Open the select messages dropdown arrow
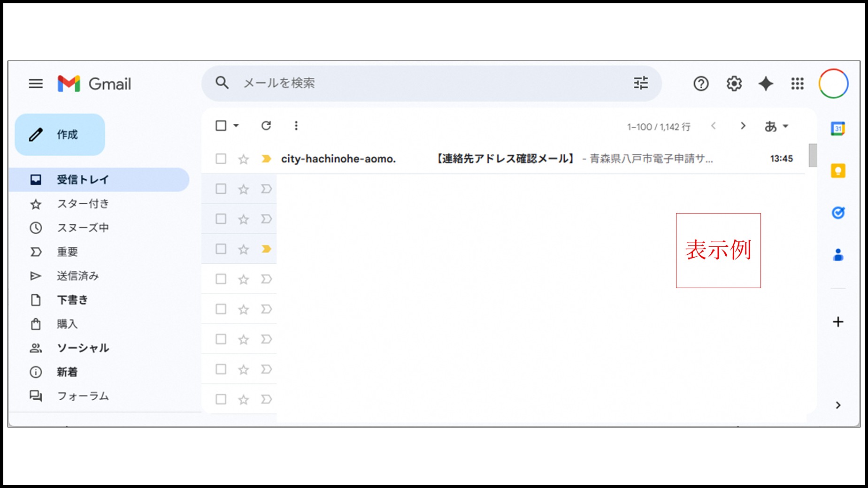Screen dimensions: 868x488 (236, 126)
